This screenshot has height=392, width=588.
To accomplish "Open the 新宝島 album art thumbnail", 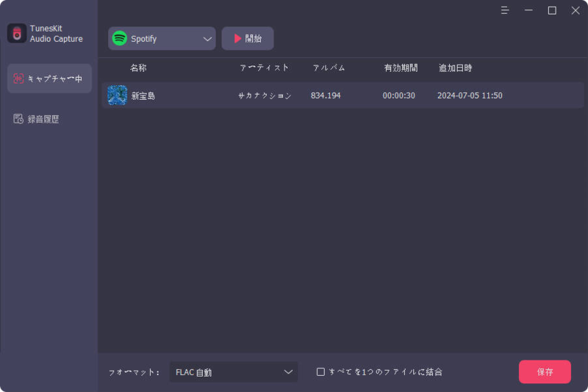I will (117, 95).
